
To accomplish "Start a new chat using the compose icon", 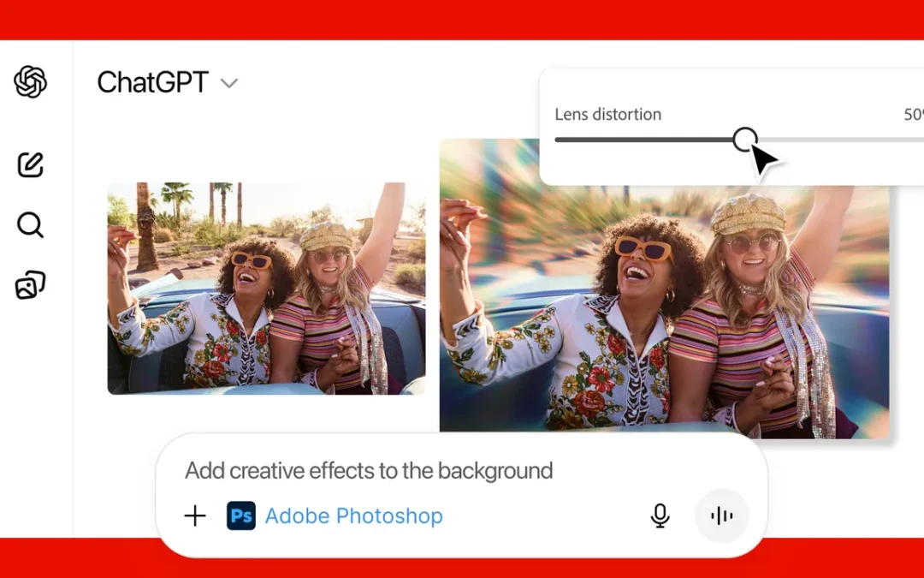I will [x=30, y=164].
